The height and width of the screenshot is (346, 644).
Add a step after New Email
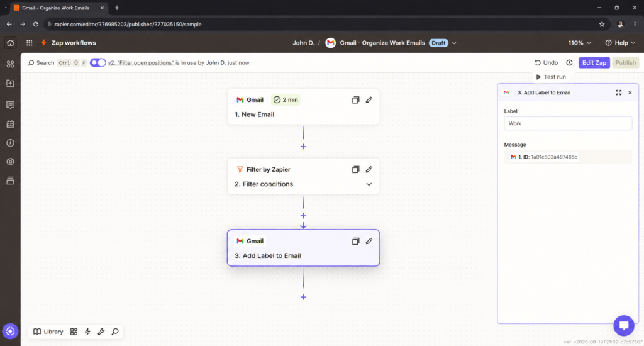click(303, 147)
